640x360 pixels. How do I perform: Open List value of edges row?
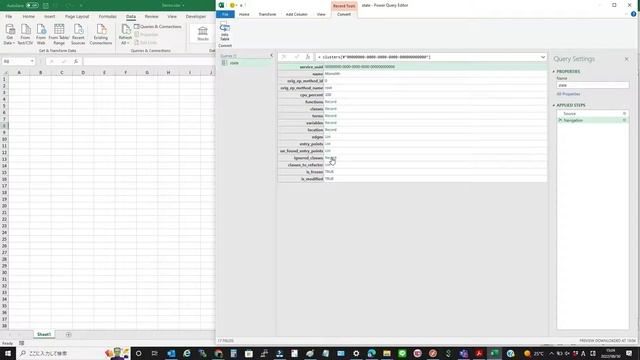coord(328,137)
